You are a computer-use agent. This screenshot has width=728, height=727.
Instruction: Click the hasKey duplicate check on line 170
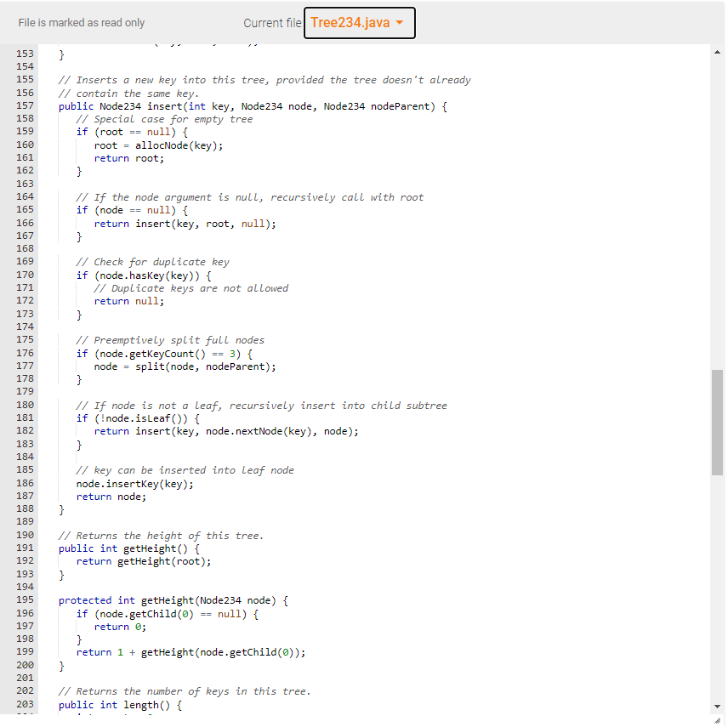click(x=143, y=275)
